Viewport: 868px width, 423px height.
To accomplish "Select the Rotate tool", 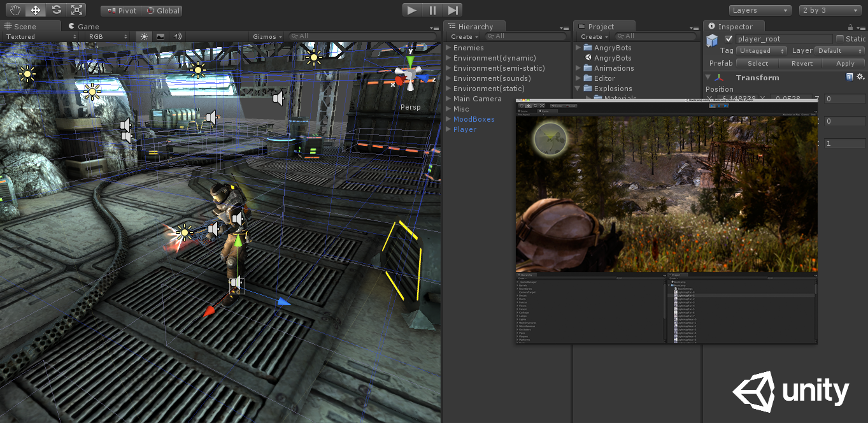I will pos(56,10).
